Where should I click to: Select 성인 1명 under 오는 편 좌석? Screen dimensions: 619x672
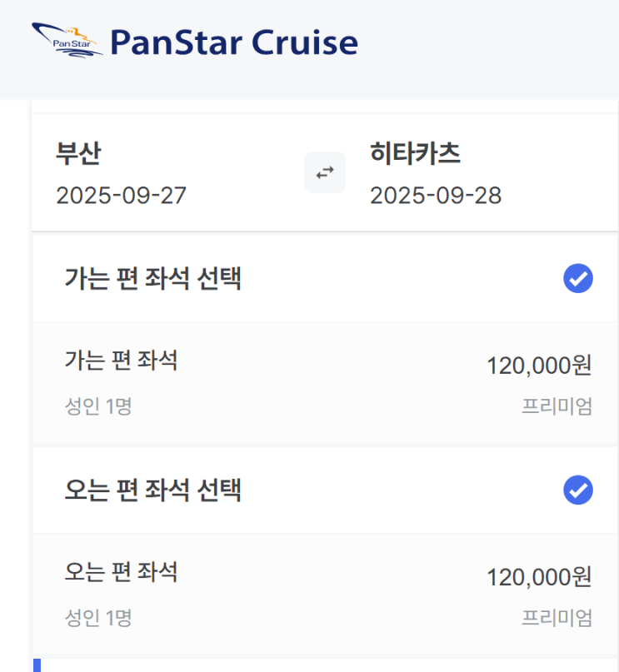[x=98, y=618]
